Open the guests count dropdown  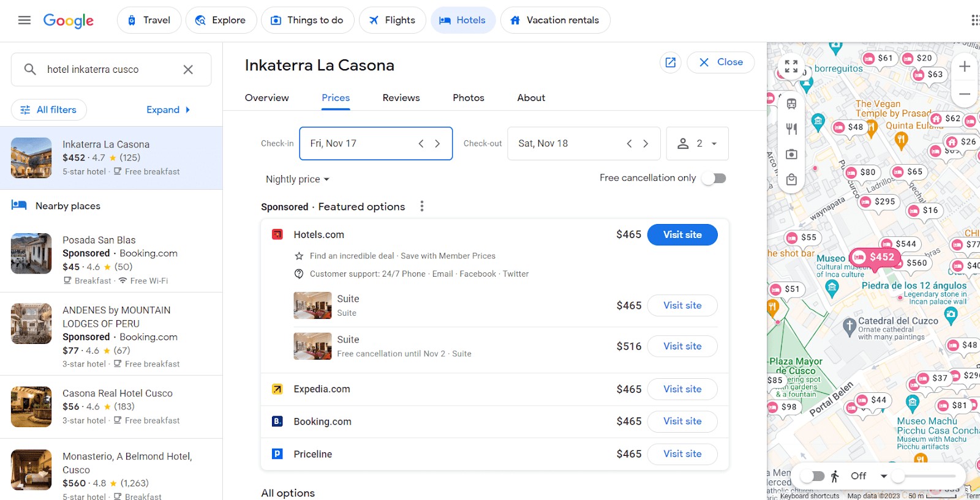[x=697, y=143]
